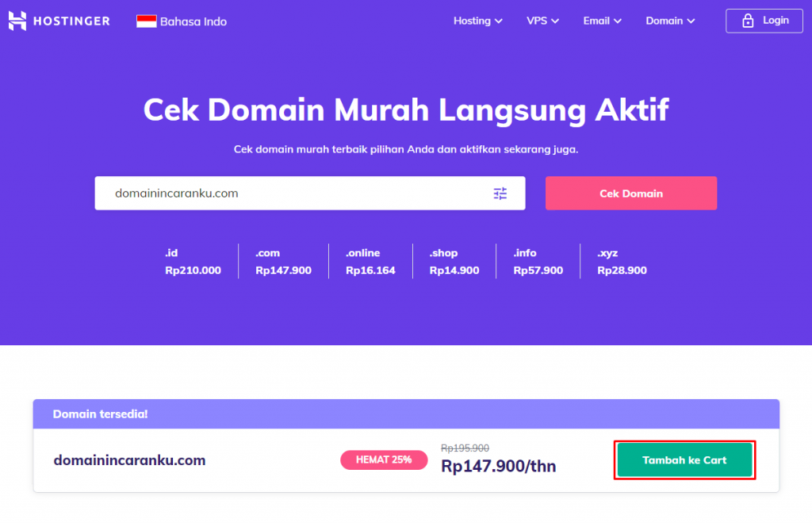
Task: Click the subtitle about cek domain murah terbaik
Action: (x=406, y=149)
